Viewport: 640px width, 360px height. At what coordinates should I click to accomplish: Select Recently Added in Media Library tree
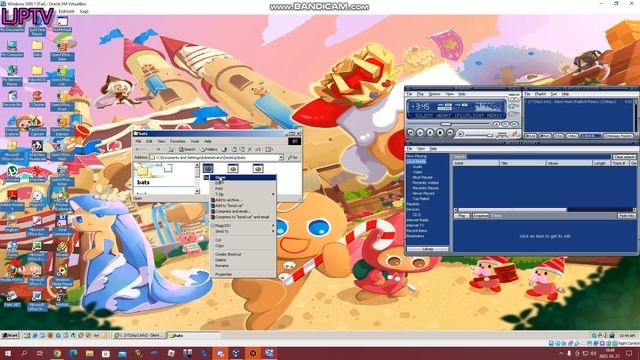(x=425, y=183)
